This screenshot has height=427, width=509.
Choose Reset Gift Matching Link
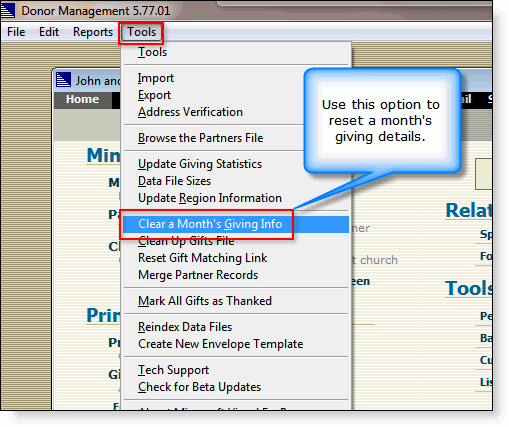pyautogui.click(x=203, y=258)
